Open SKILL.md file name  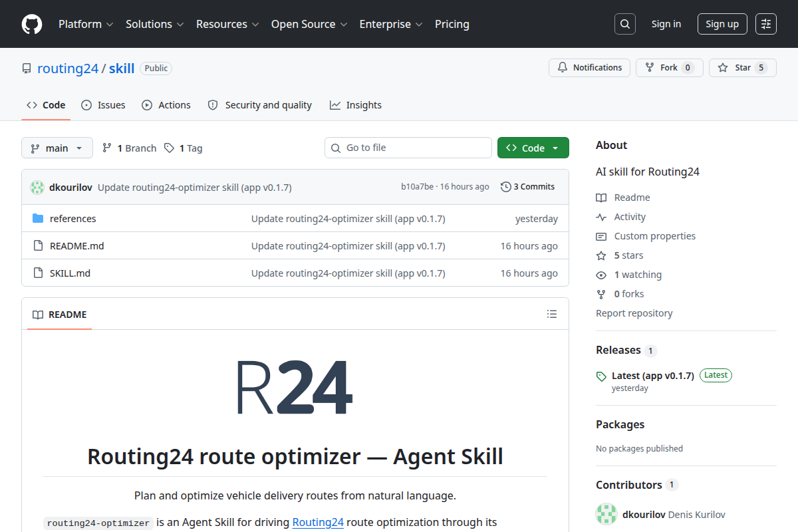tap(70, 273)
